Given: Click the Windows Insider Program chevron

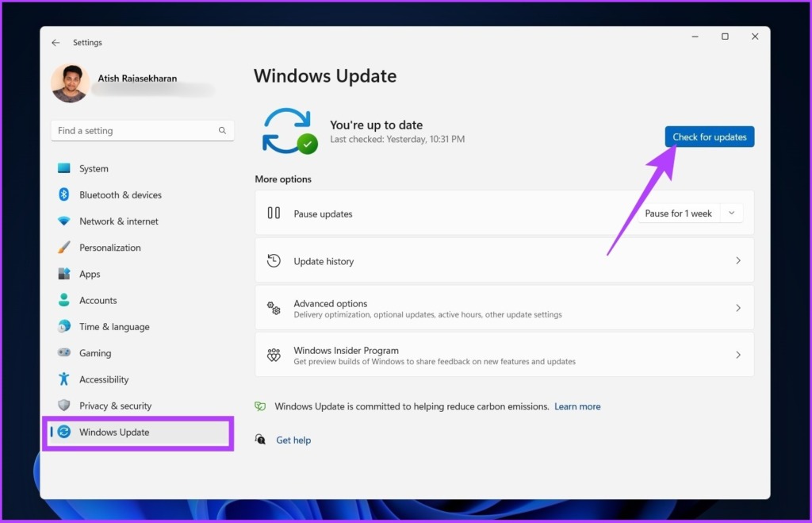Looking at the screenshot, I should pos(738,355).
